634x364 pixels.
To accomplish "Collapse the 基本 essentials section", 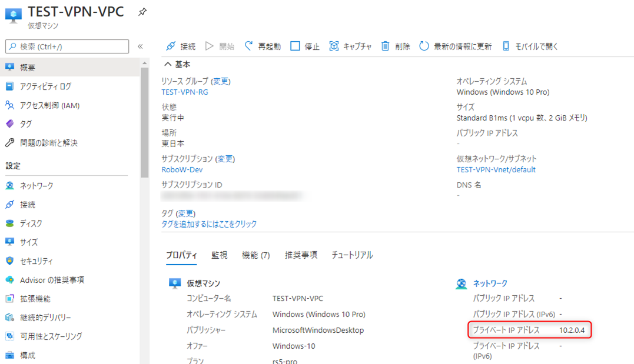I will (168, 64).
